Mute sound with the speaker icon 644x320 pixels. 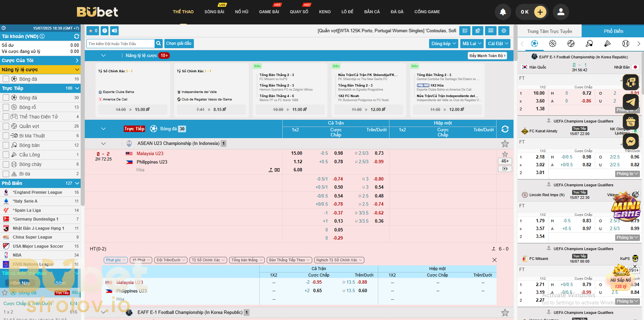115,31
